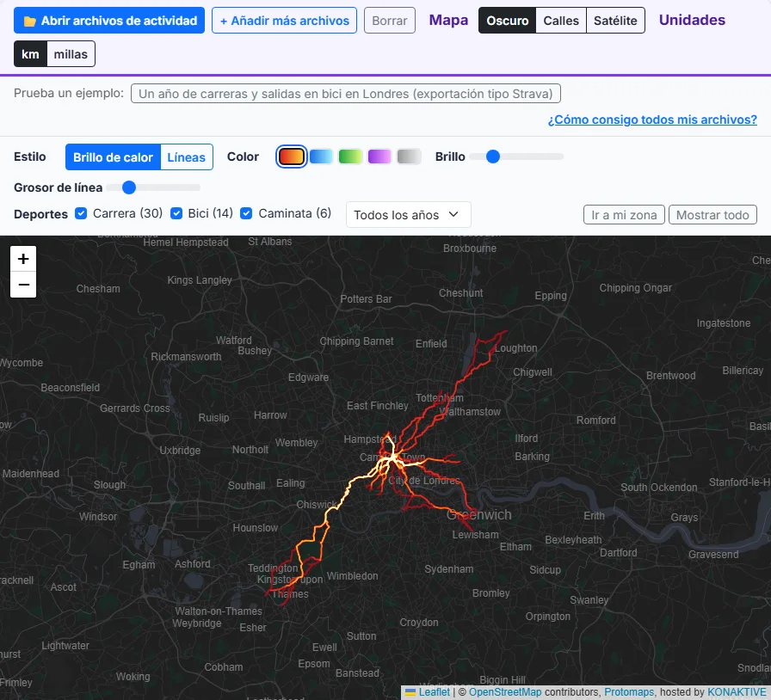The height and width of the screenshot is (700, 771).
Task: Switch map to Satélite mode
Action: pos(615,20)
